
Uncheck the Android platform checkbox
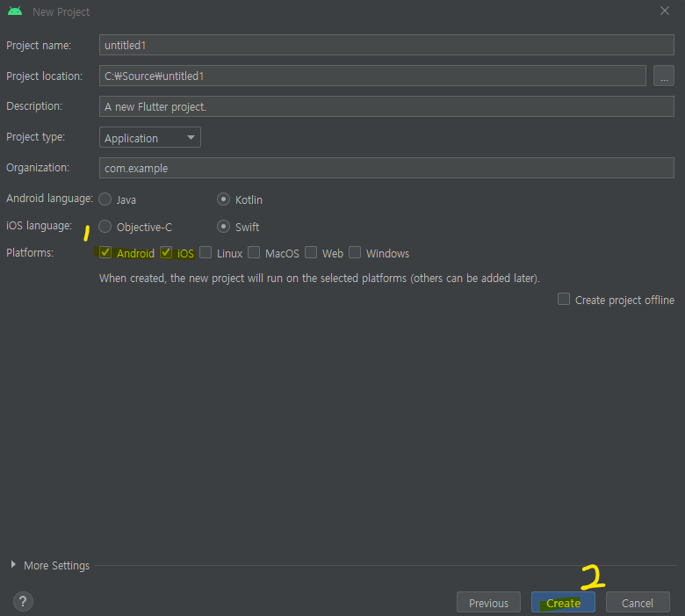(x=105, y=253)
